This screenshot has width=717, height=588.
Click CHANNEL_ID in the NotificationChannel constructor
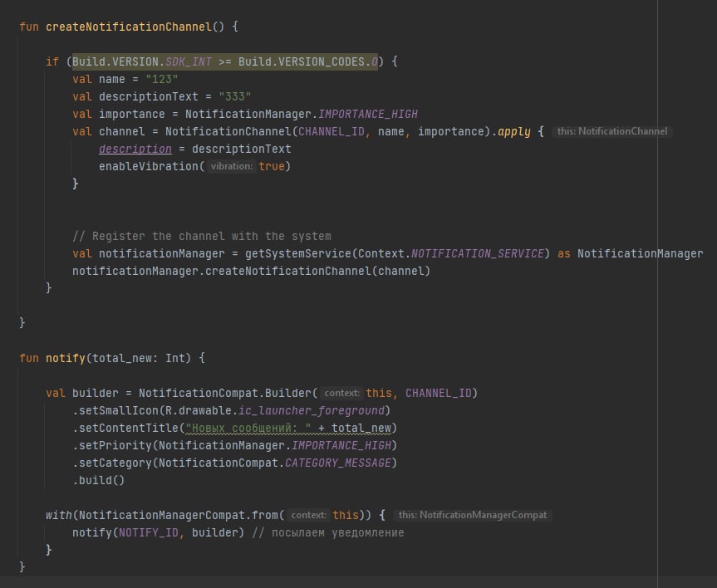click(x=331, y=132)
